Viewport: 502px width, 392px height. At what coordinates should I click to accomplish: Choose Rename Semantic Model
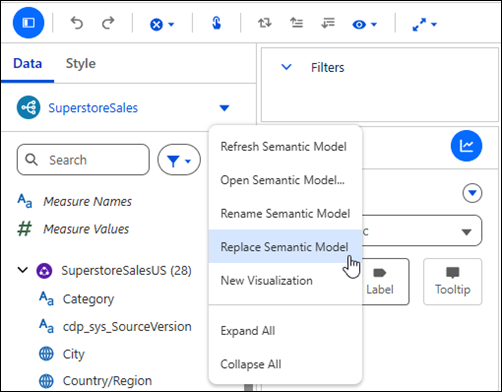pyautogui.click(x=285, y=213)
